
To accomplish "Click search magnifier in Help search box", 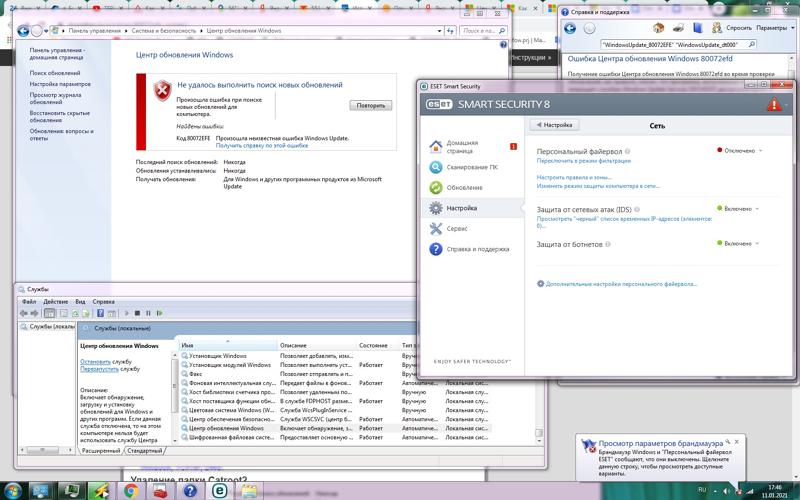I will pos(751,45).
